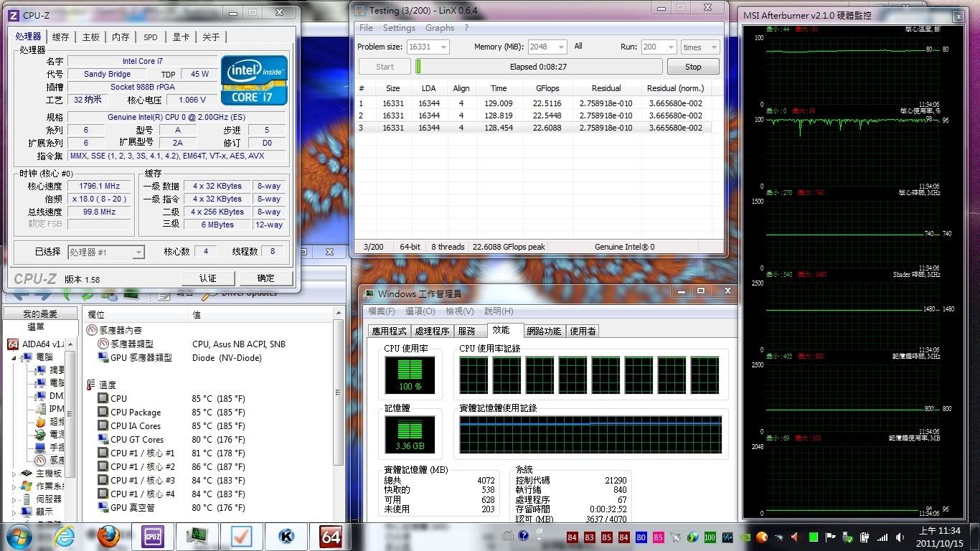Open the 显卡 tab in CPU-Z
This screenshot has width=980, height=551.
click(x=181, y=37)
